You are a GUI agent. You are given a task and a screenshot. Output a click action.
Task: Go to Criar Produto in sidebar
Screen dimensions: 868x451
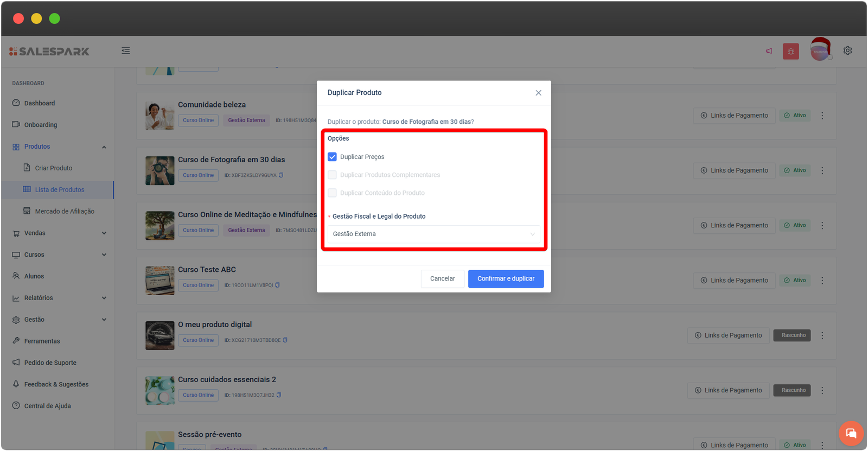pos(53,168)
